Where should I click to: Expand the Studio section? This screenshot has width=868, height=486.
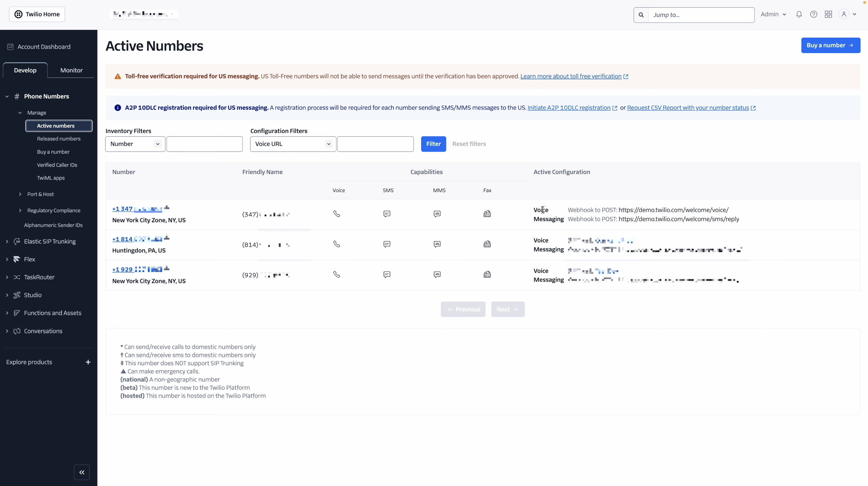(7, 295)
